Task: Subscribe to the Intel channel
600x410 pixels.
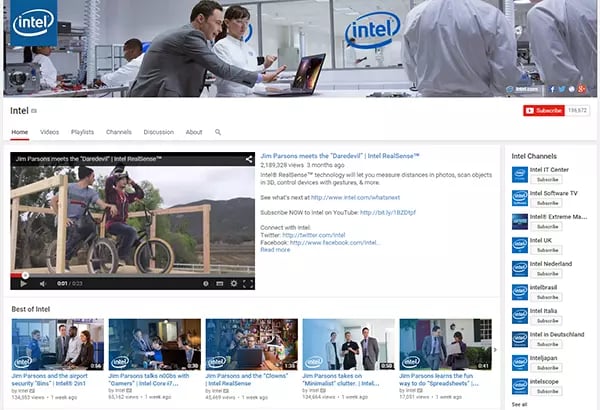Action: click(544, 111)
